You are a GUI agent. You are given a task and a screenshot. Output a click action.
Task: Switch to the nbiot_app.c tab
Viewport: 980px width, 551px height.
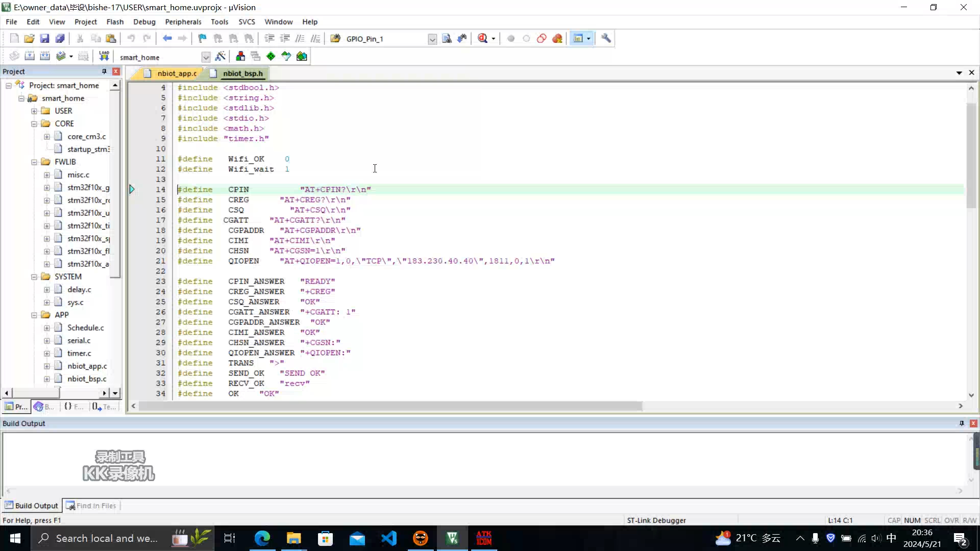coord(173,73)
